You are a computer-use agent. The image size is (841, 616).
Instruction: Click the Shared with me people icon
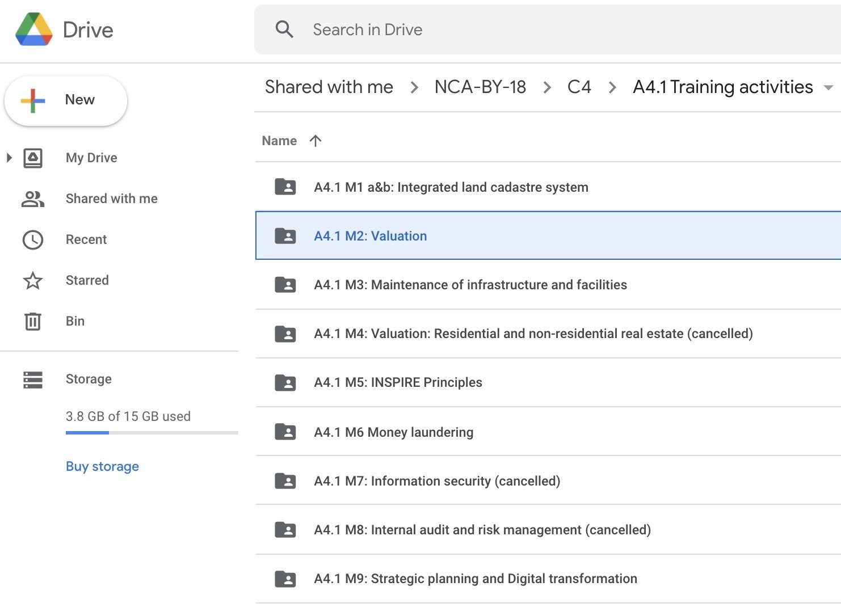pyautogui.click(x=33, y=199)
